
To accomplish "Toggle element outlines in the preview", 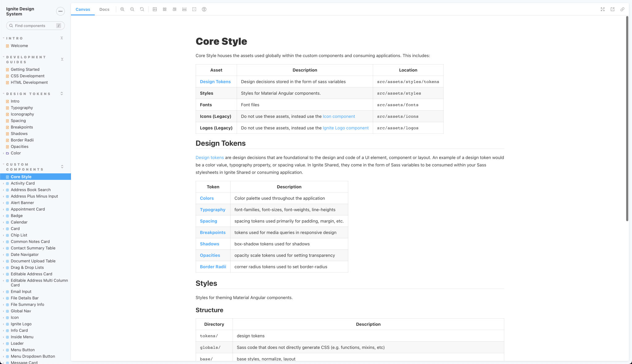I will (x=194, y=9).
